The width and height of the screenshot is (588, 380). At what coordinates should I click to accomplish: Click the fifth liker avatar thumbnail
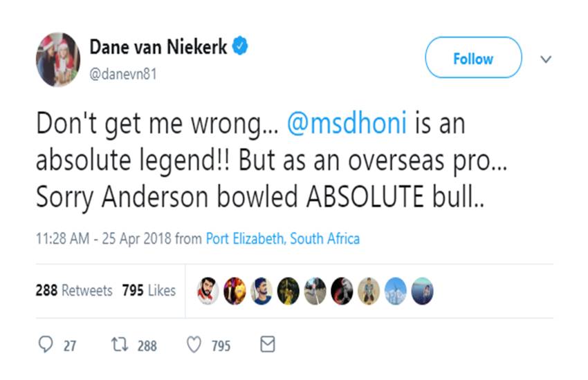click(315, 291)
